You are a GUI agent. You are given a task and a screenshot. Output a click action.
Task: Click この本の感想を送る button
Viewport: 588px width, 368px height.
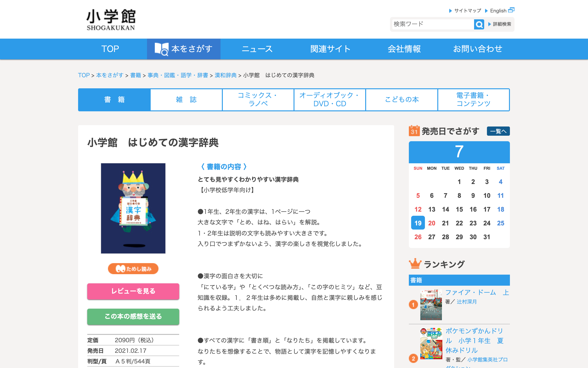pyautogui.click(x=133, y=316)
